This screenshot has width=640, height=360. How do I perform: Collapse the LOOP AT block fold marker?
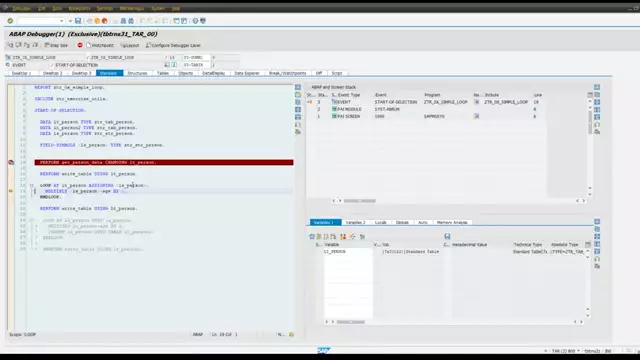click(31, 185)
